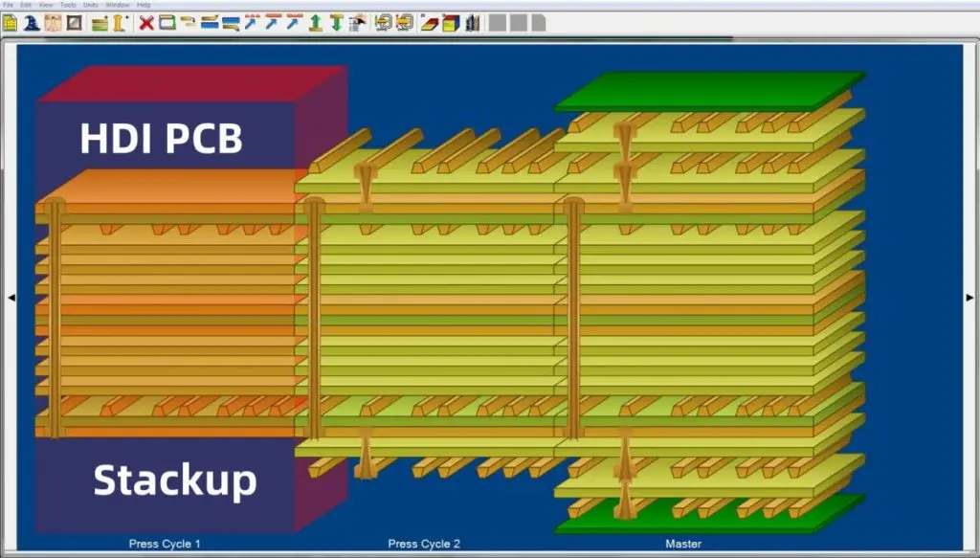
Task: Open the File menu
Action: tap(9, 4)
